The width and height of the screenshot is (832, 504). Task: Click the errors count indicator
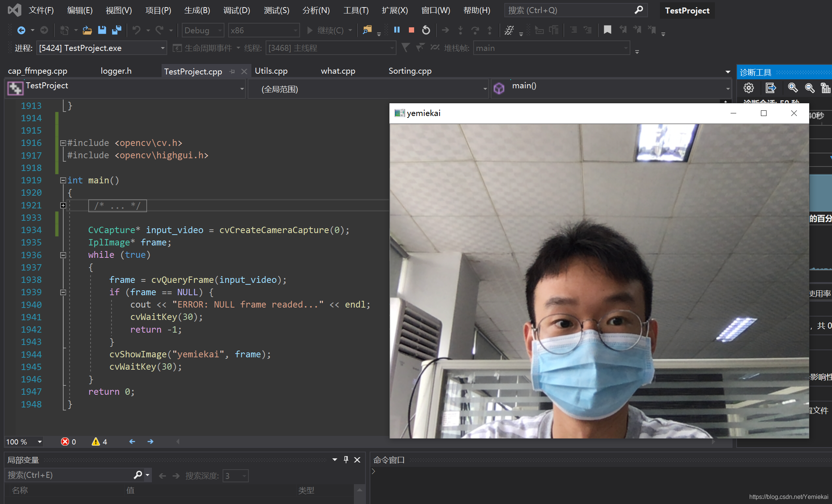(68, 442)
